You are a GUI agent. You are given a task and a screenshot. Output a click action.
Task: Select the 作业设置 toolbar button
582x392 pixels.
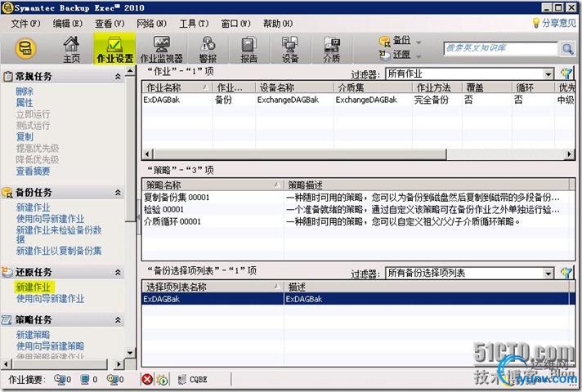click(114, 48)
